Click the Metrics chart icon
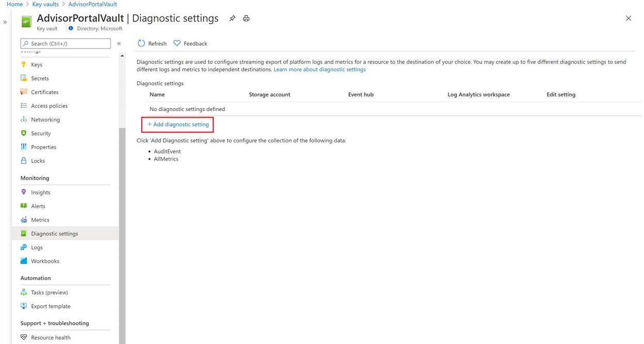This screenshot has height=344, width=644. tap(24, 220)
